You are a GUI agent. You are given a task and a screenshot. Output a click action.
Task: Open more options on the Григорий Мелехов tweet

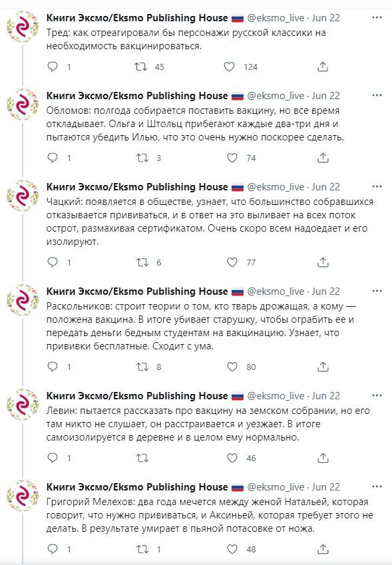point(377,487)
